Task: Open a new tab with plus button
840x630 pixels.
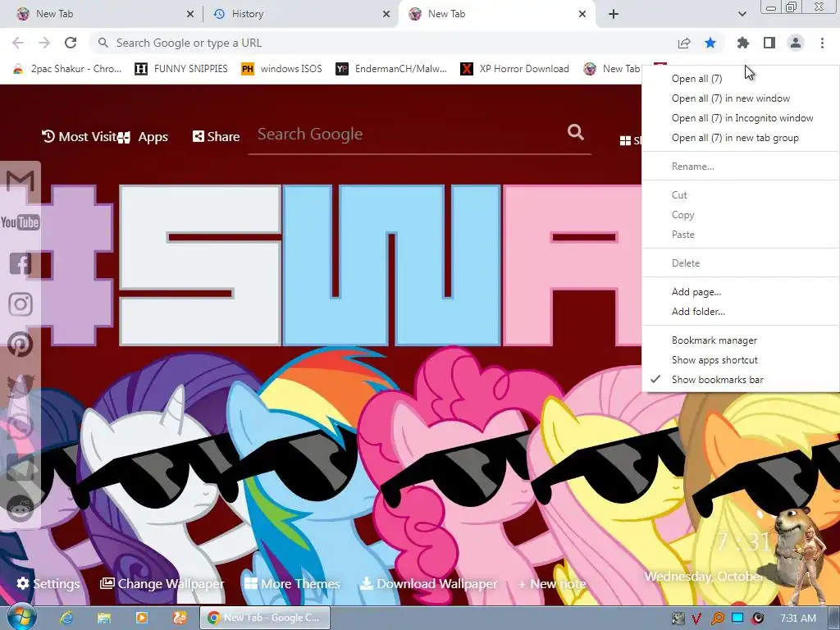Action: [x=614, y=14]
